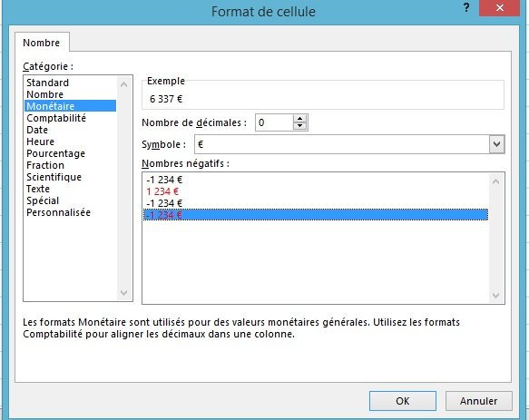The image size is (529, 420).
Task: Increase the number of decimals
Action: [300, 119]
